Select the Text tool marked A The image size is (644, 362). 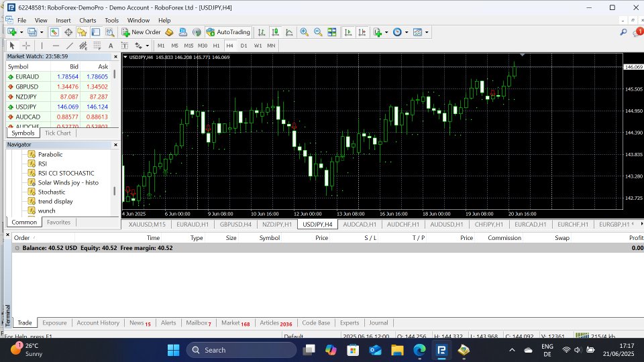point(111,46)
